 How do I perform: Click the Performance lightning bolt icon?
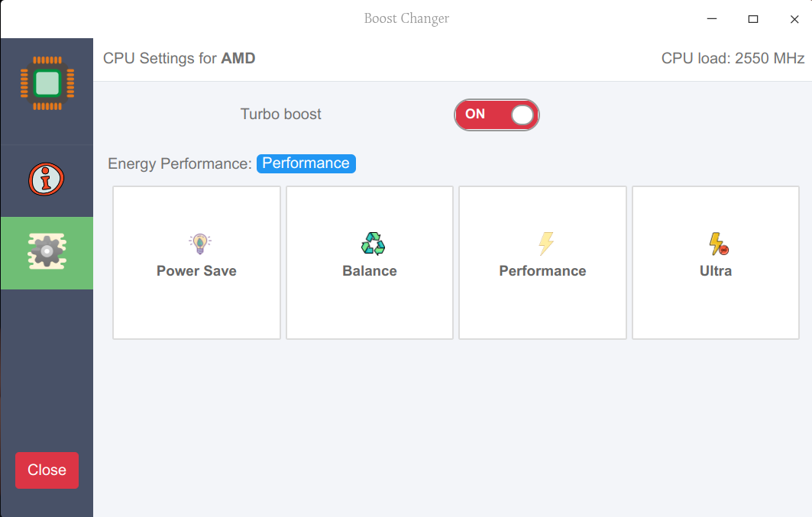pyautogui.click(x=545, y=244)
